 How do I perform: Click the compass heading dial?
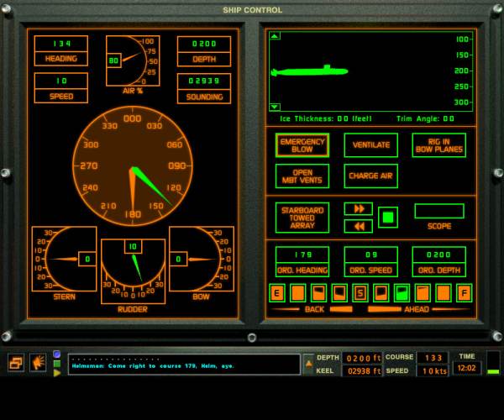coord(133,166)
